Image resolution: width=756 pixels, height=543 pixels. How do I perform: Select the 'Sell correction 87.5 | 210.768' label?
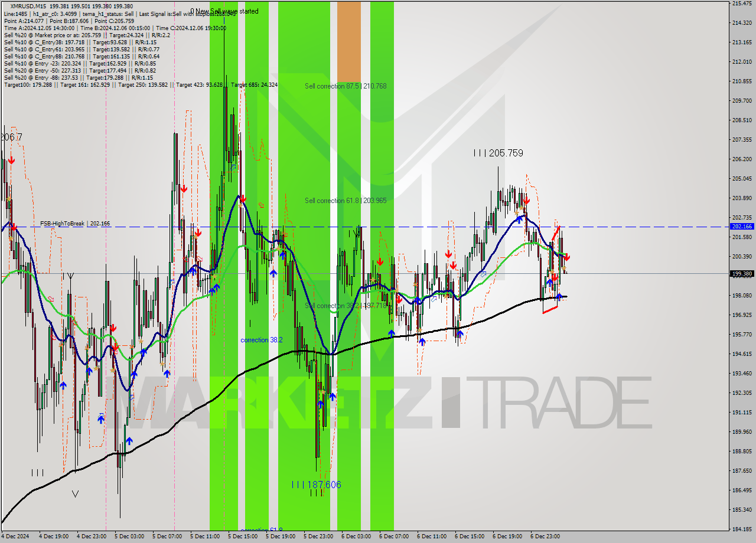coord(346,86)
